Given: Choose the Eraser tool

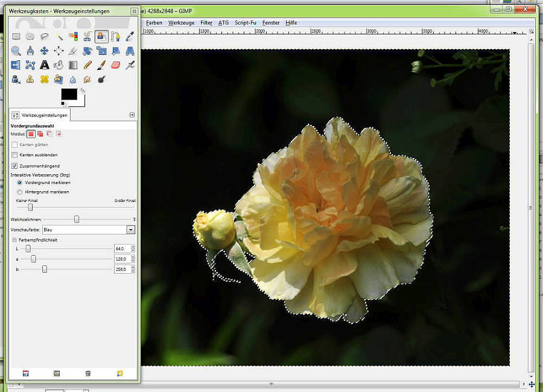Looking at the screenshot, I should click(x=116, y=65).
